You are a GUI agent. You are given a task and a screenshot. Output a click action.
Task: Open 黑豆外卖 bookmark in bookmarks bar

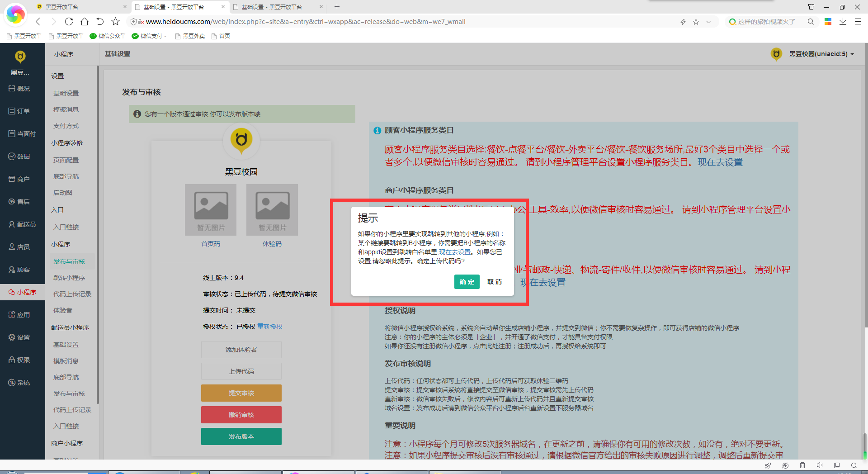tap(190, 36)
